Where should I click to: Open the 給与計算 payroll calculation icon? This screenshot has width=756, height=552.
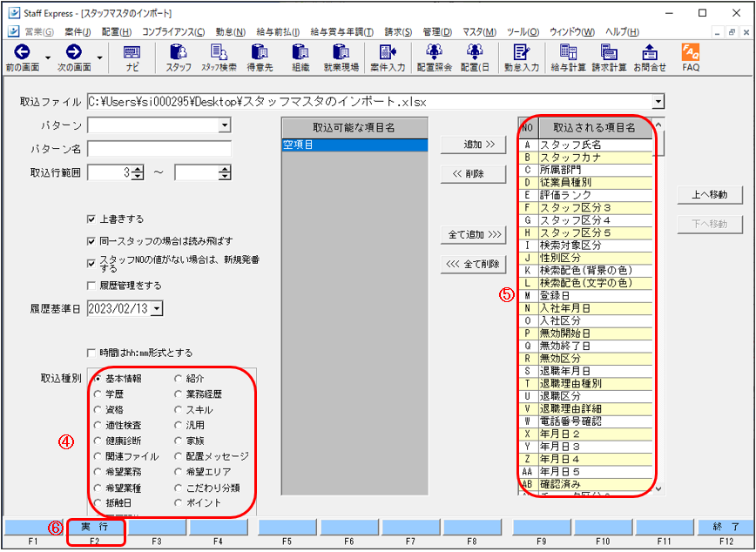[x=568, y=57]
